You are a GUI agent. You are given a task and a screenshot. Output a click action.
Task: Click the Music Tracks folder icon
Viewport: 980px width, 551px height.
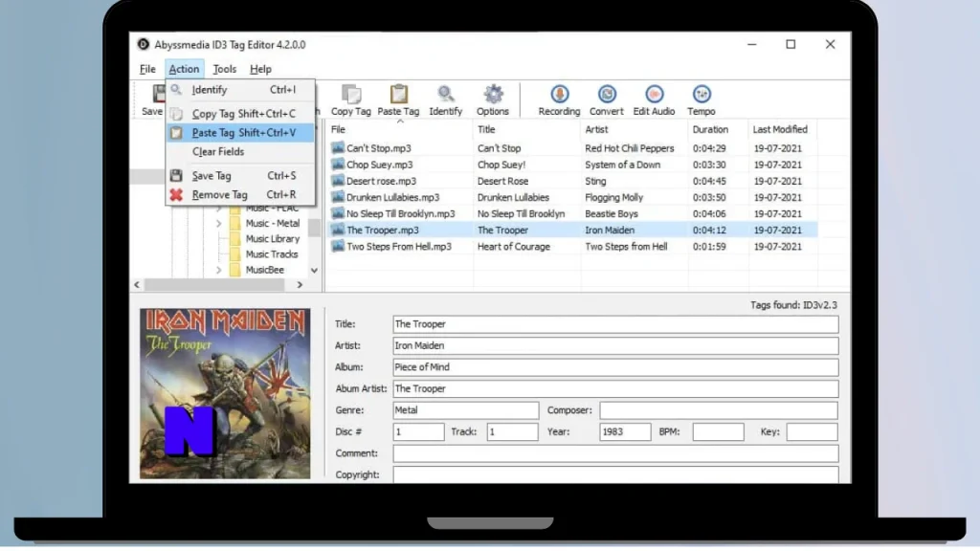pyautogui.click(x=235, y=254)
